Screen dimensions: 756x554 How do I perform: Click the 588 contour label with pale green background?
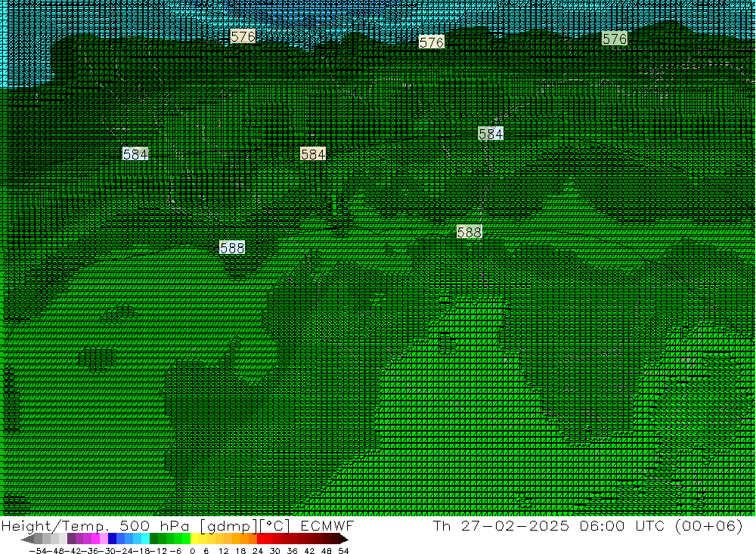click(469, 232)
